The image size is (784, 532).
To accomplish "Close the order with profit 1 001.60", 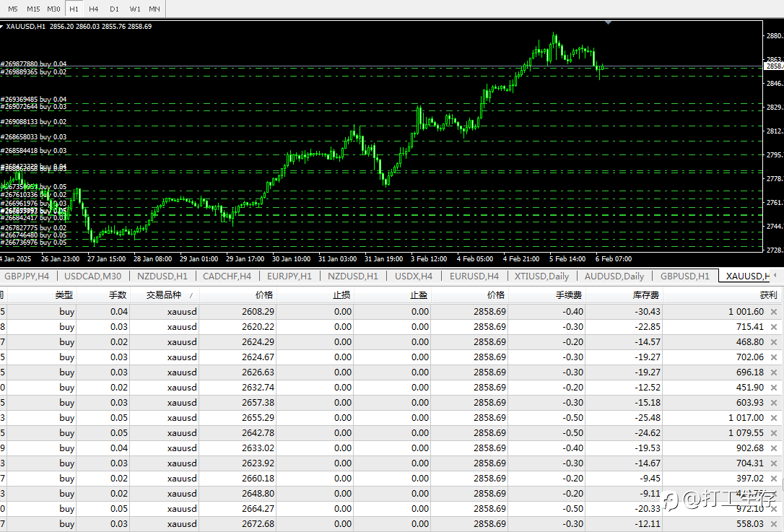I will point(773,312).
